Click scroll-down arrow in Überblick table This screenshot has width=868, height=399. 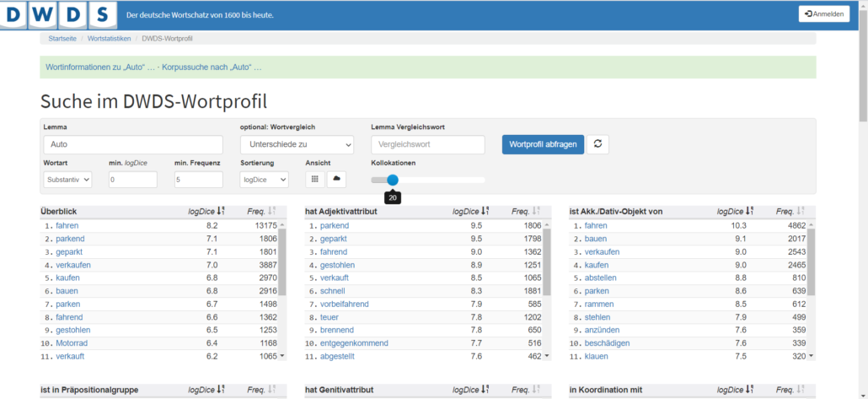point(282,355)
